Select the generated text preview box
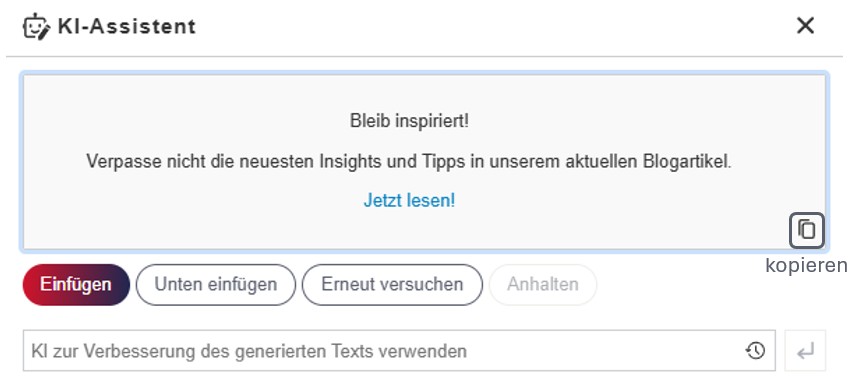This screenshot has height=384, width=857. click(x=425, y=162)
